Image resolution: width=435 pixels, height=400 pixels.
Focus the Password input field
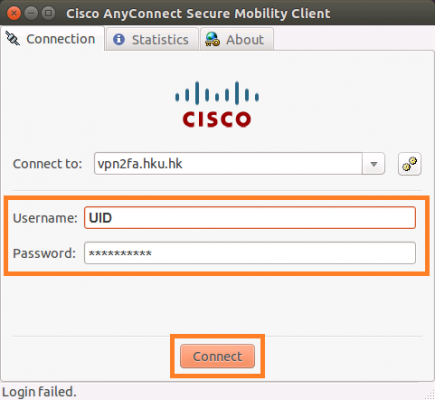(250, 253)
